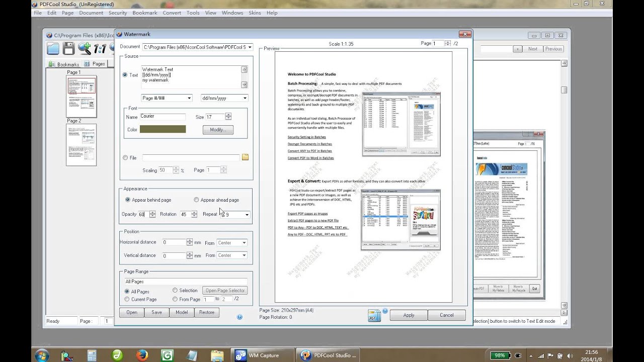
Task: Select the File source radio button
Action: [125, 158]
